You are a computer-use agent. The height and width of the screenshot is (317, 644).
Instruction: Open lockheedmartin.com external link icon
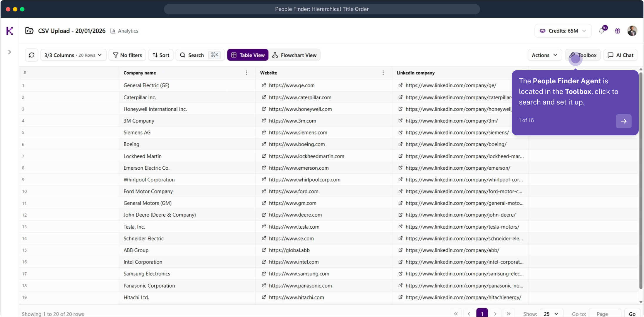264,156
